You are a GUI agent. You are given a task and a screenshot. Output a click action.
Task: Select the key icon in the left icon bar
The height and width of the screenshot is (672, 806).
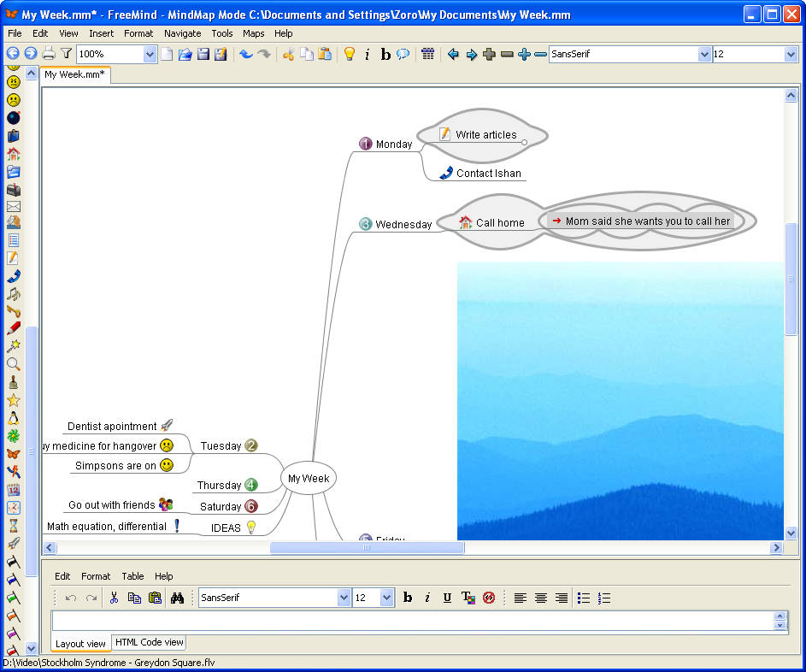click(x=14, y=312)
